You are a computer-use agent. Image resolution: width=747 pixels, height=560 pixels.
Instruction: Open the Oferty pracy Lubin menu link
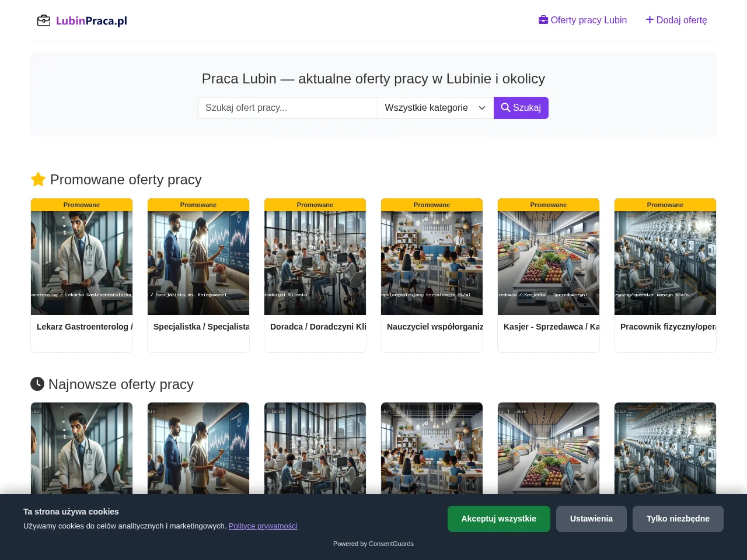pos(582,20)
